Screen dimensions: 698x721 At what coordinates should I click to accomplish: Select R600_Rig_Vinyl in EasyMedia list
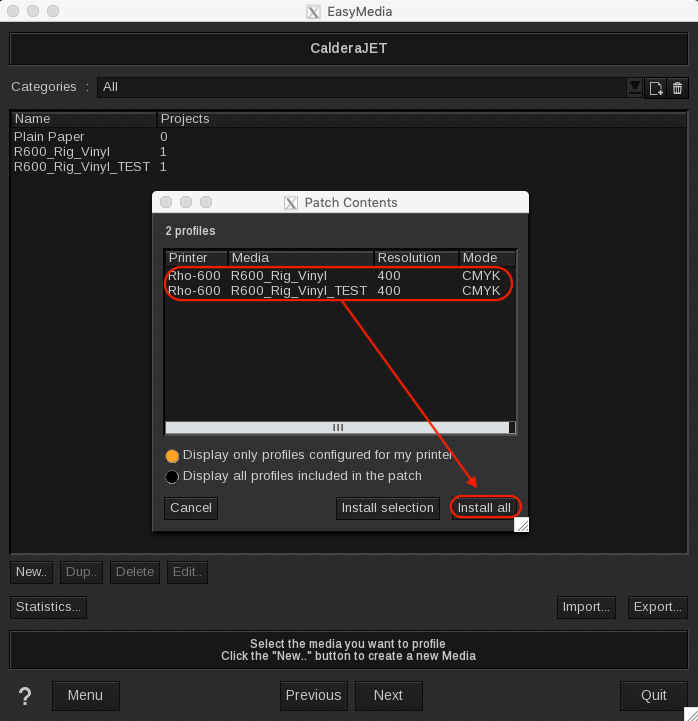[348, 152]
